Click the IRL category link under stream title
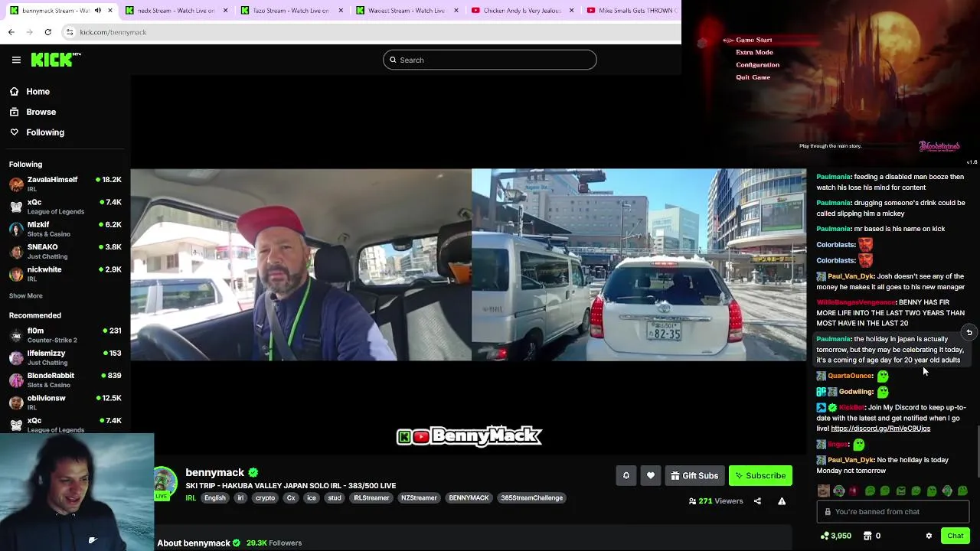 tap(191, 498)
